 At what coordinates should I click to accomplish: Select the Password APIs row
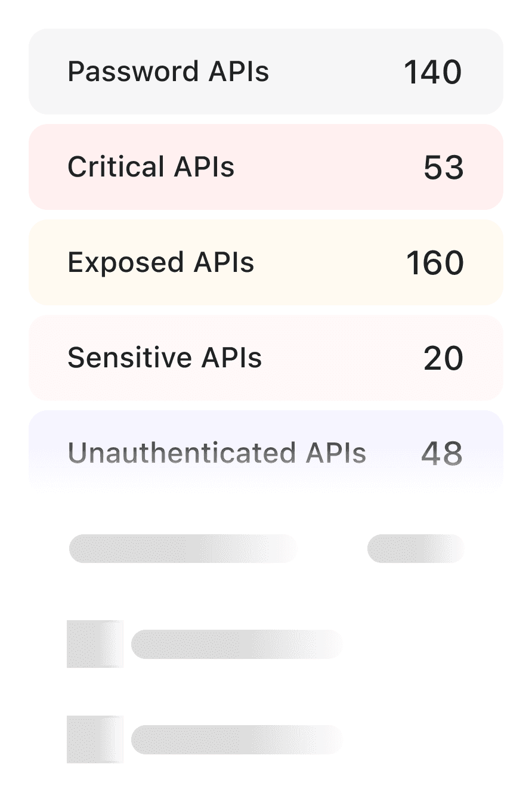point(266,71)
